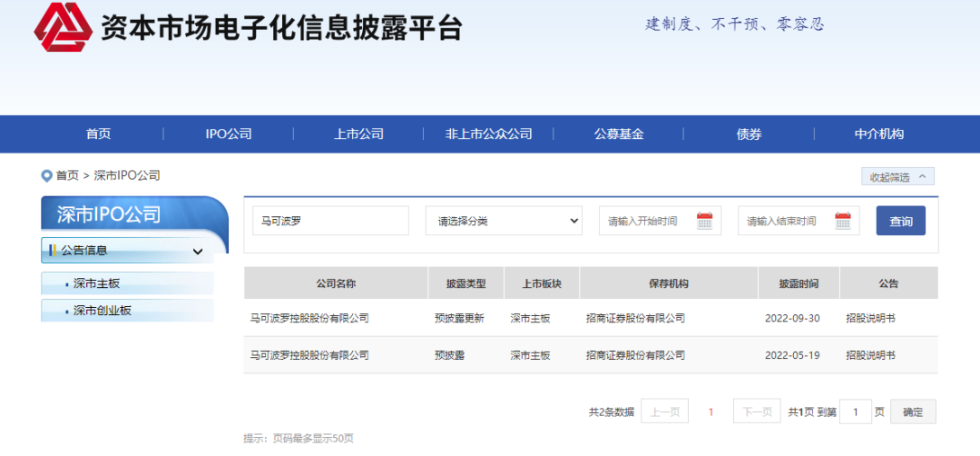Click the 预披露更新 type cell
This screenshot has width=980, height=456.
click(x=459, y=319)
